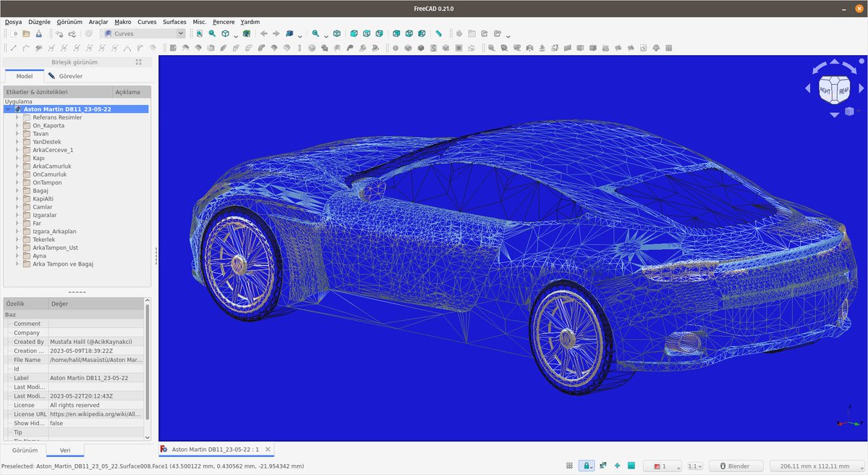
Task: Click the Show Hid... false property value
Action: tap(95, 423)
